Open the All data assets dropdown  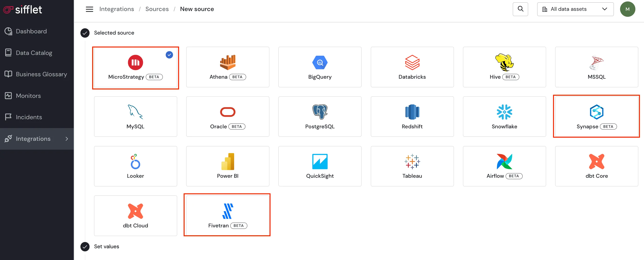pos(575,9)
